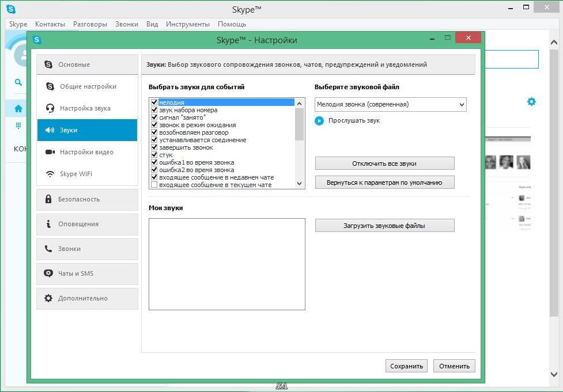Open the Безопасность section
This screenshot has height=392, width=563.
click(x=87, y=199)
